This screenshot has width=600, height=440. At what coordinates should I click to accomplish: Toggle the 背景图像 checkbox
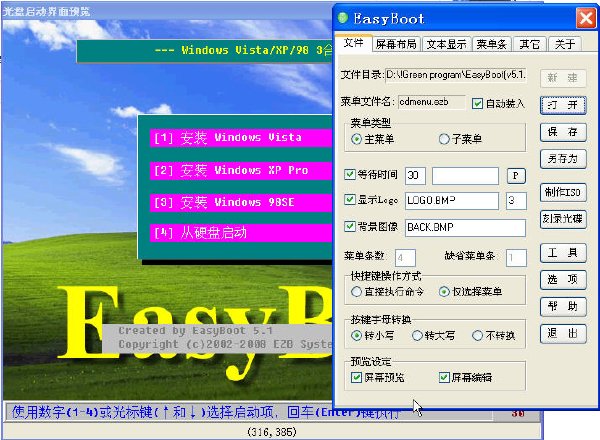(x=350, y=226)
